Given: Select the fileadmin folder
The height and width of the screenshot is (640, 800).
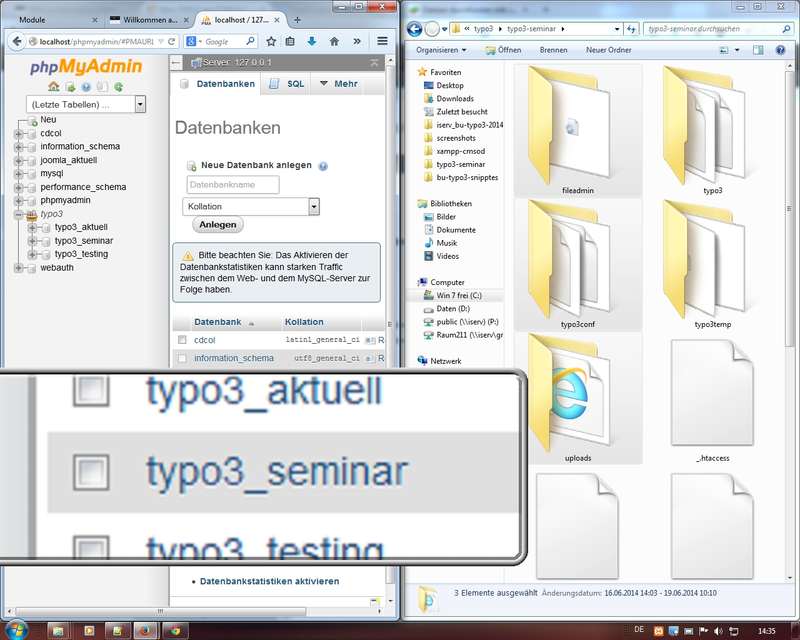Looking at the screenshot, I should (578, 131).
